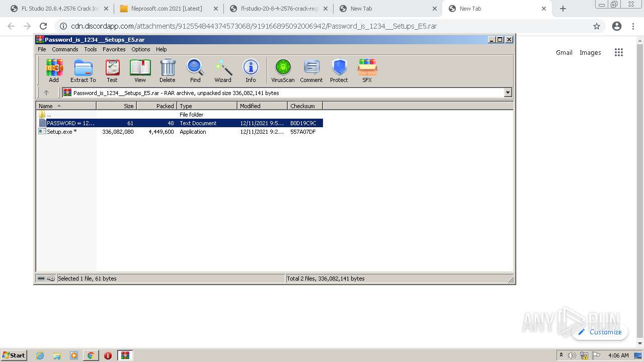644x362 pixels.
Task: Start VirusScan on the archive
Action: pos(283,70)
